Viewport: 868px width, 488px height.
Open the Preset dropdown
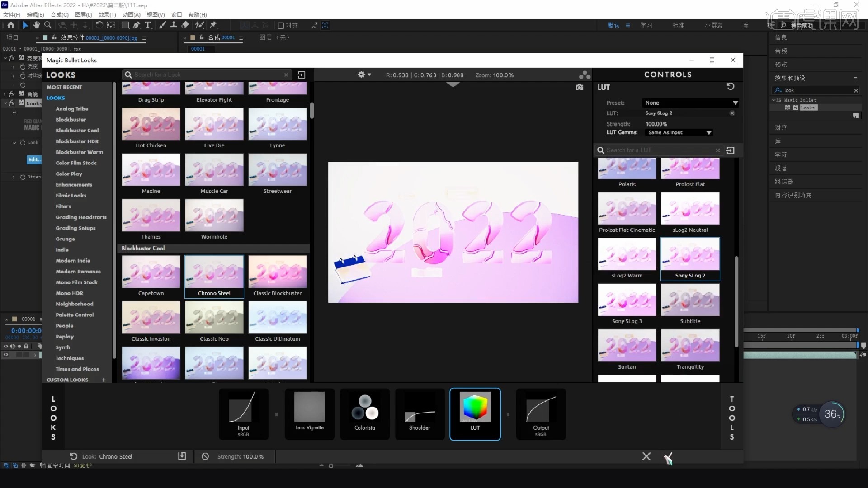[690, 103]
